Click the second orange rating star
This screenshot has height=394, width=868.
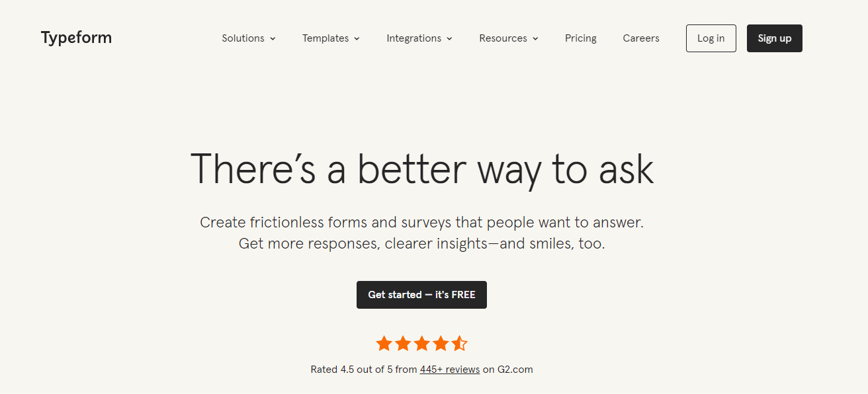[x=403, y=343]
